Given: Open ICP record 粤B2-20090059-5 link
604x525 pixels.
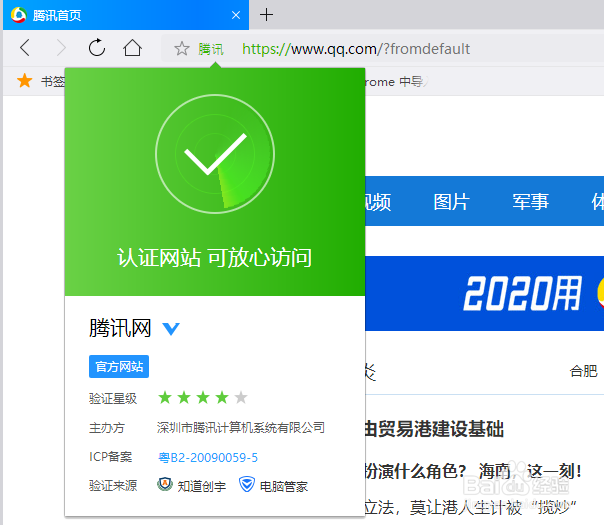Looking at the screenshot, I should pos(208,458).
